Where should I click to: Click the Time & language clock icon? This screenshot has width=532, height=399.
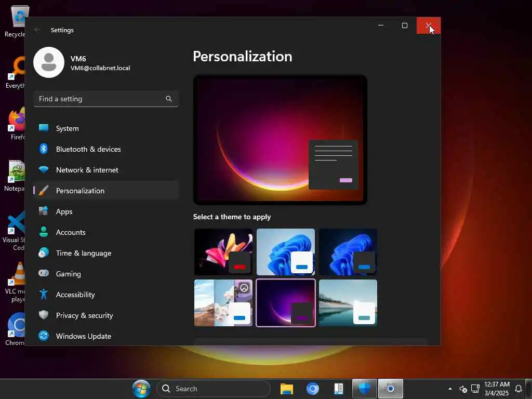pos(44,253)
